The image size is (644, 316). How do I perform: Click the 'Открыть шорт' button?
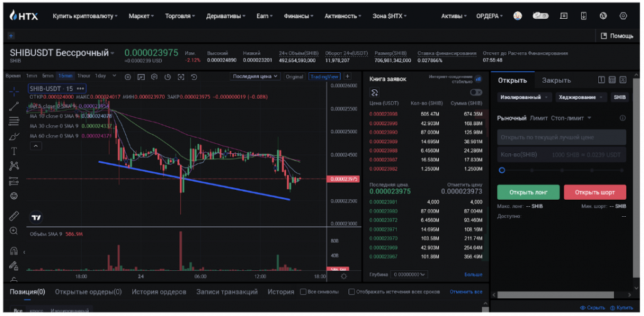tap(595, 192)
